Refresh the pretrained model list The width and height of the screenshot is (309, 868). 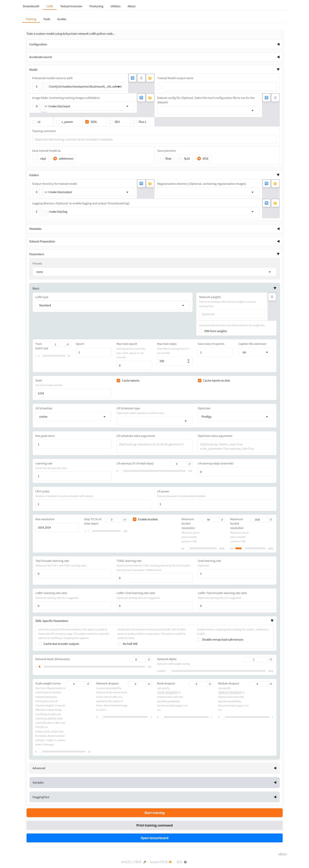click(132, 78)
